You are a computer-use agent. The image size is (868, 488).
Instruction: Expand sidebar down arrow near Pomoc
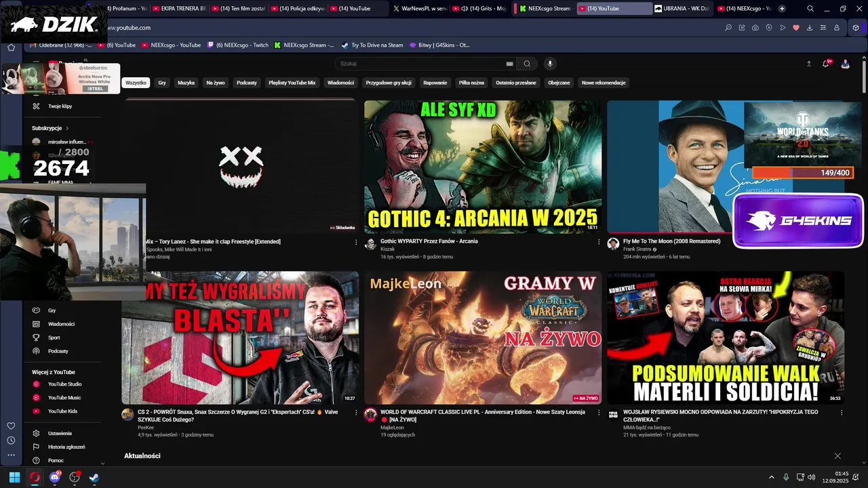pos(102,463)
